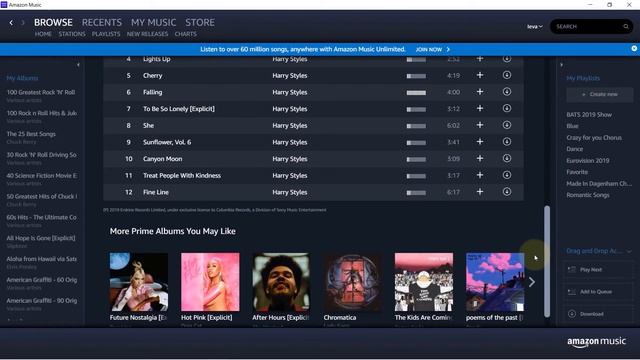Click the vertical page scrollbar
Viewport: 640px width, 360px height.
(547, 261)
